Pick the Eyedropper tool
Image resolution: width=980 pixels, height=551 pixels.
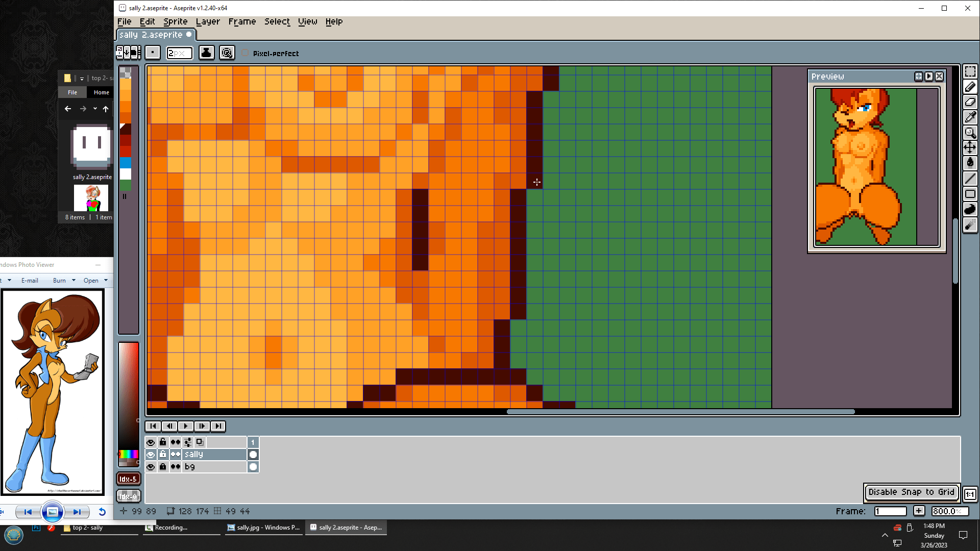point(970,117)
